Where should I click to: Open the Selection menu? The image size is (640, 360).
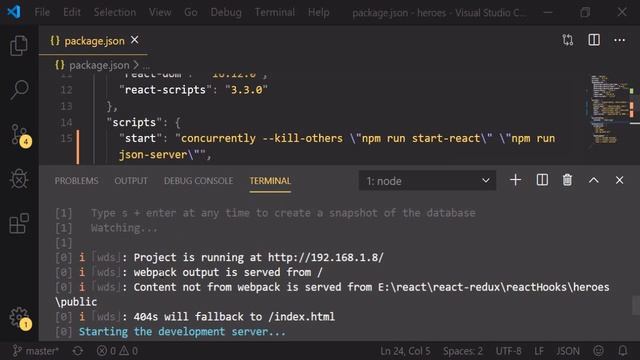click(x=115, y=12)
